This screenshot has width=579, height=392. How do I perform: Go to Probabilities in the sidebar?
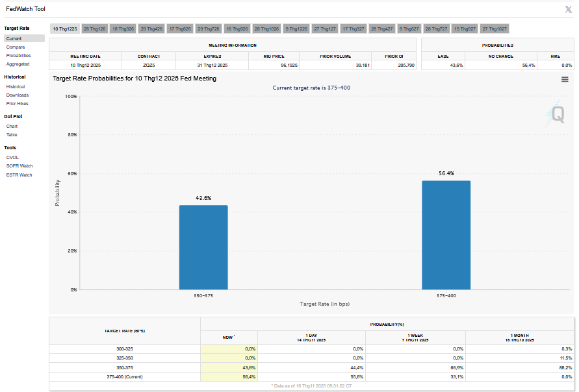tap(18, 56)
